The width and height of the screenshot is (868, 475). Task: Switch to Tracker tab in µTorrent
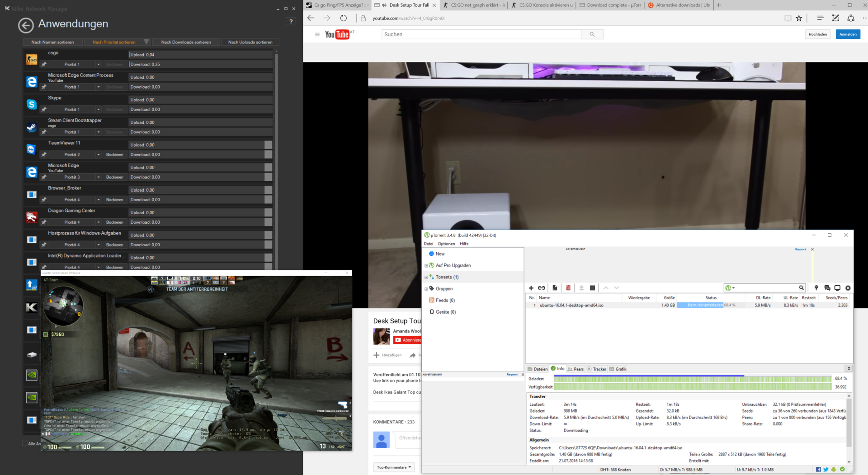click(x=596, y=369)
